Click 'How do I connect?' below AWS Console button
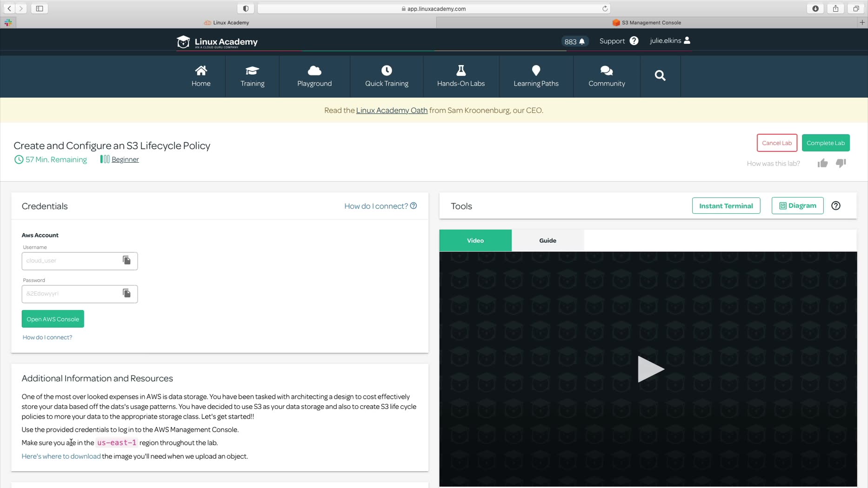The image size is (868, 488). (47, 337)
